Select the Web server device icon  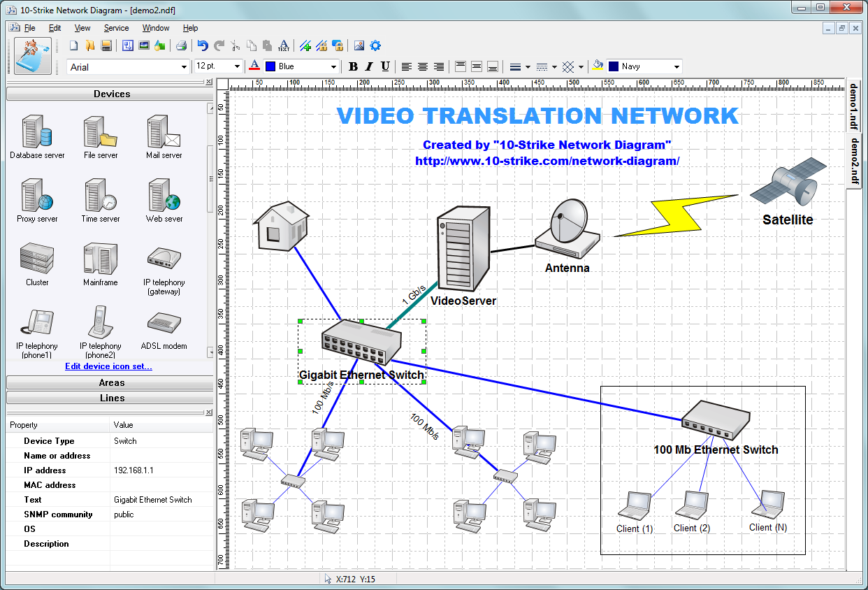163,201
